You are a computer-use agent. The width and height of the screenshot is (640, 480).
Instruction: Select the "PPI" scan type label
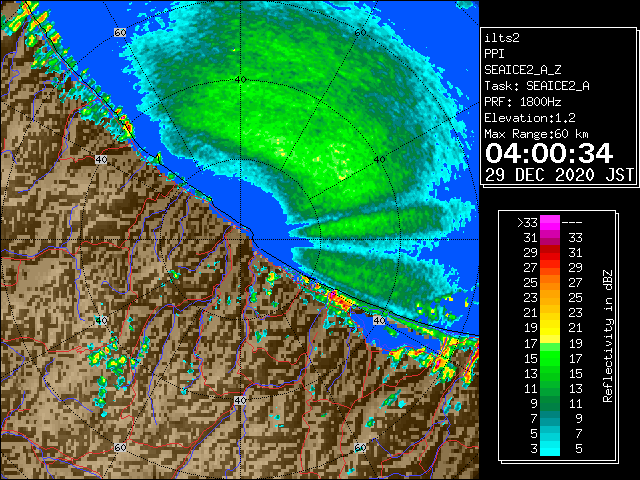(494, 54)
